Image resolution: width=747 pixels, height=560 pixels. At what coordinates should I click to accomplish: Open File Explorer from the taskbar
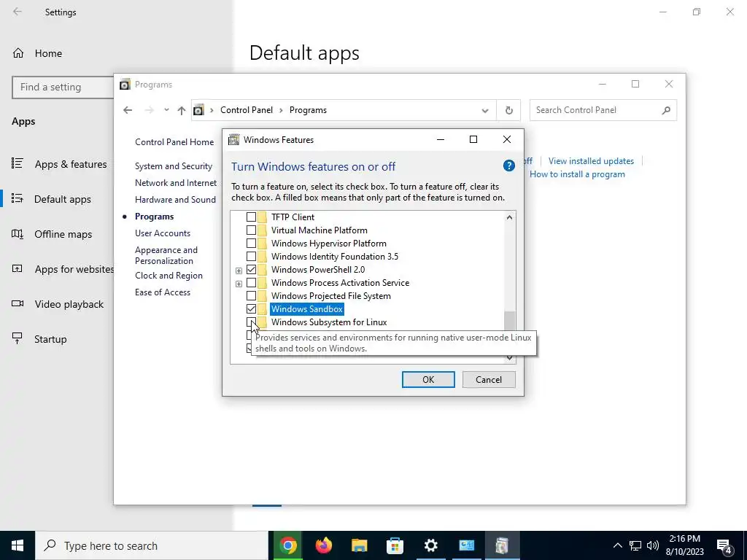click(359, 545)
